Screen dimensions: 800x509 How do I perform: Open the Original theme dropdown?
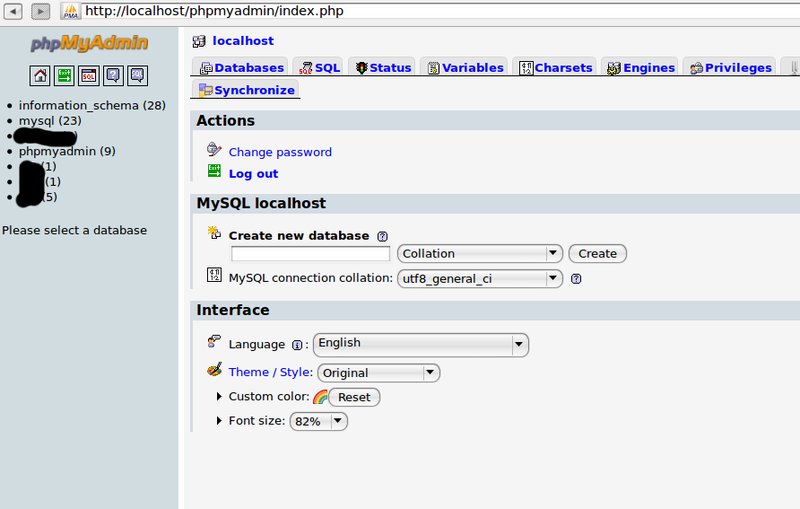[379, 373]
